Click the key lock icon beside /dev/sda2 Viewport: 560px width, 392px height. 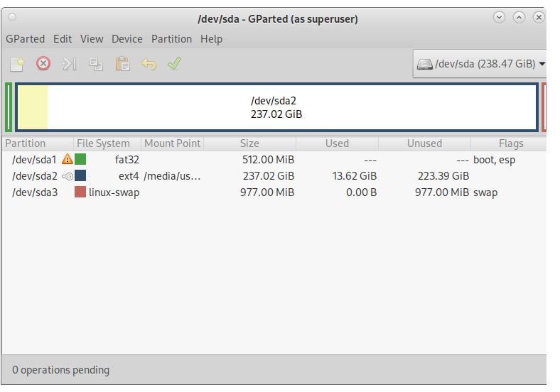pos(68,176)
